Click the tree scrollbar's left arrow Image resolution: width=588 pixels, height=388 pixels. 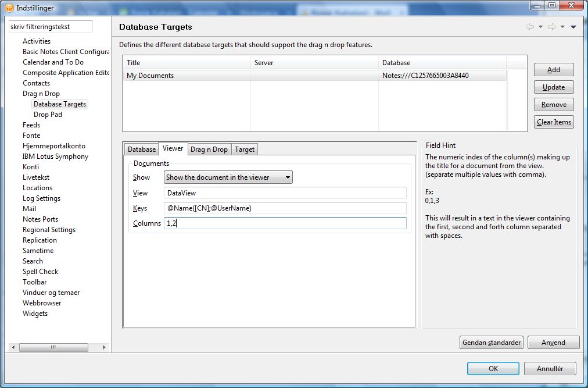[13, 347]
